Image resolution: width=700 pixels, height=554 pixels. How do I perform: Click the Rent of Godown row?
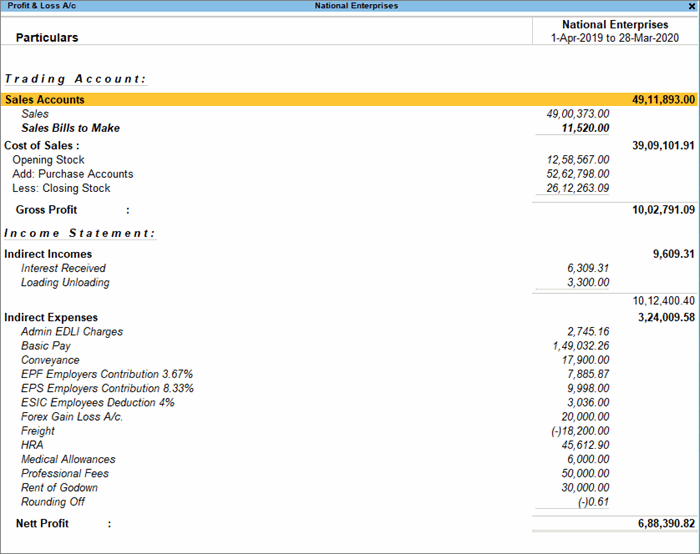[x=61, y=487]
